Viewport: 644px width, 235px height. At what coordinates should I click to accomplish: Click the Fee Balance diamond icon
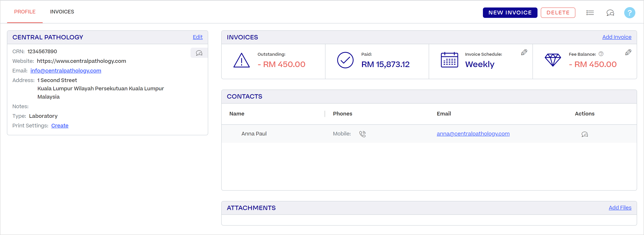click(x=553, y=60)
